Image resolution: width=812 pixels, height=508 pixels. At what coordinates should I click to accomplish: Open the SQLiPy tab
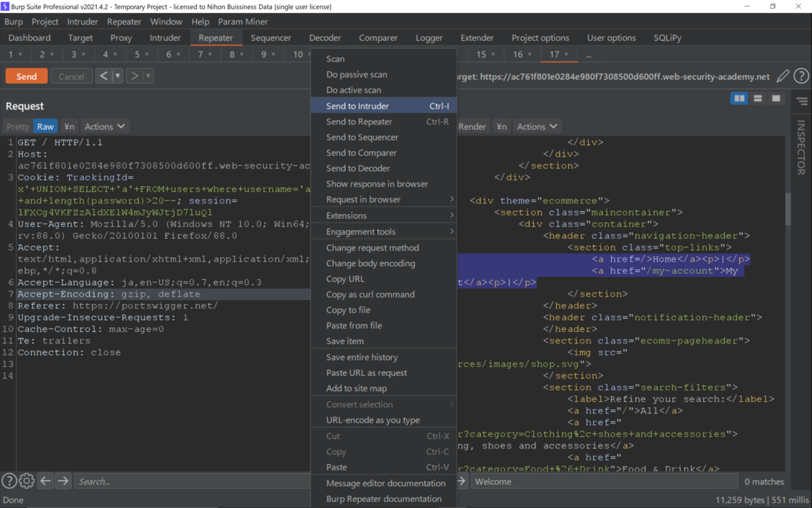click(x=668, y=38)
